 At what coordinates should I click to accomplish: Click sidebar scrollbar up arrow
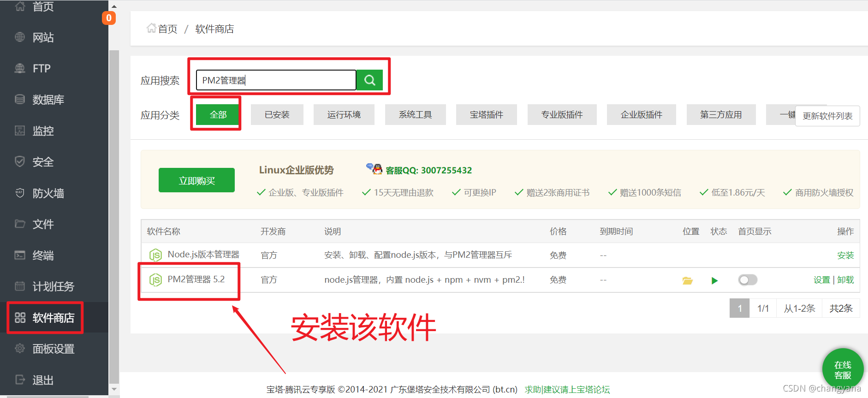click(x=114, y=7)
